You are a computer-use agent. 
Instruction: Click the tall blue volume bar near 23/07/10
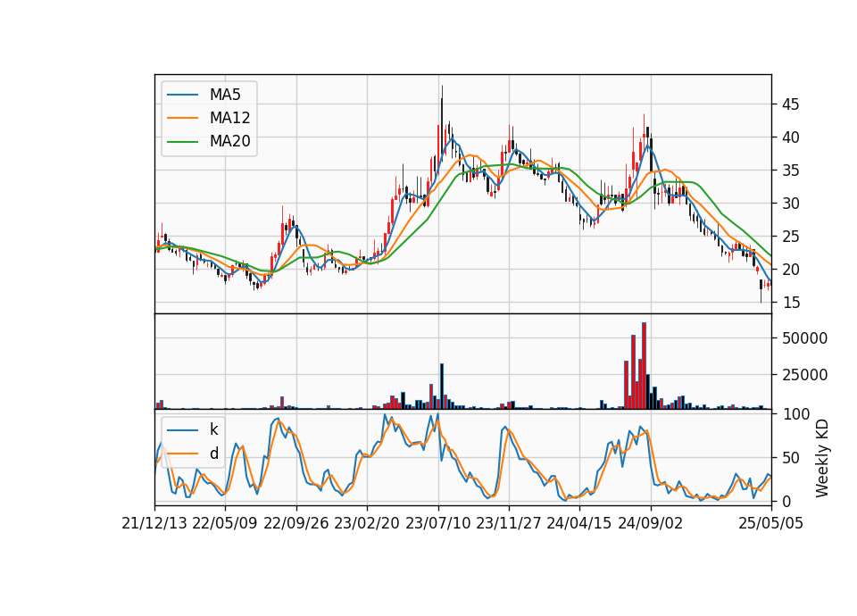(x=442, y=387)
